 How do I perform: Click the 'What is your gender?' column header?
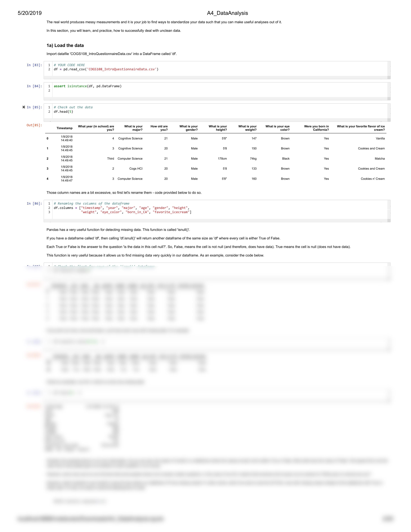(x=188, y=128)
